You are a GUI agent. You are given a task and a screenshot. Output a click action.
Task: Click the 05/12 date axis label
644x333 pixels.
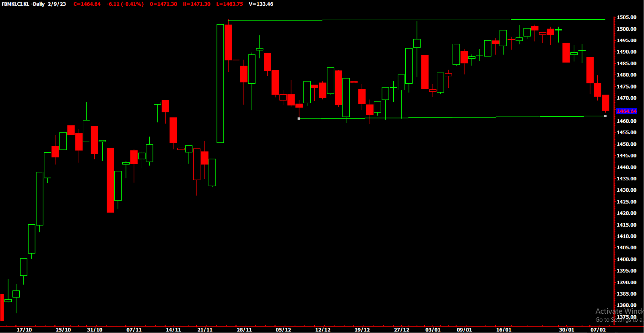[283, 330]
